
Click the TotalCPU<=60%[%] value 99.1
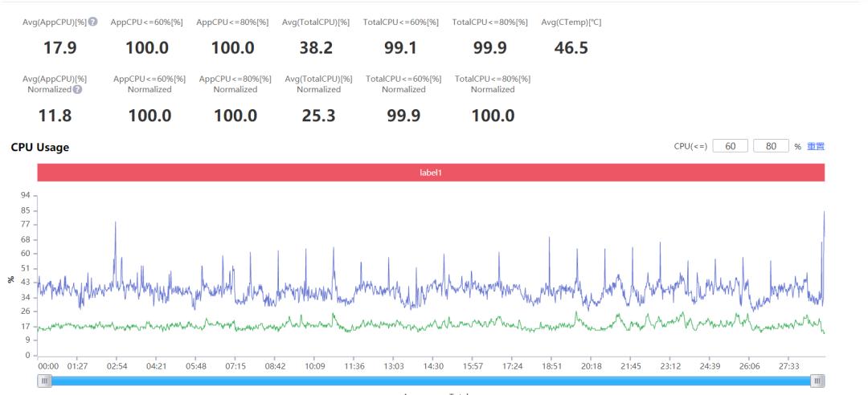click(401, 48)
